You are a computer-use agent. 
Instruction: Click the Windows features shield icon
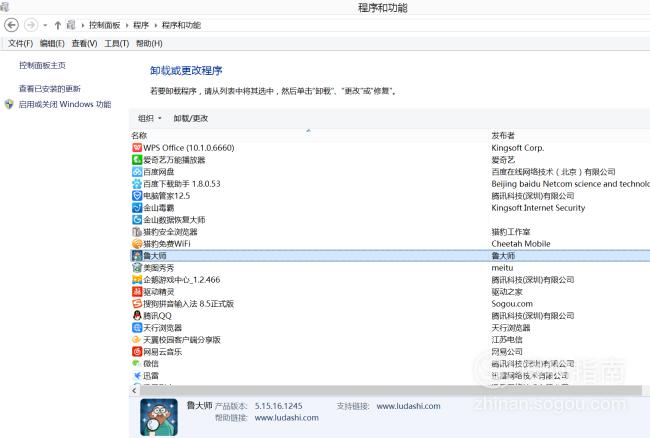(x=9, y=104)
